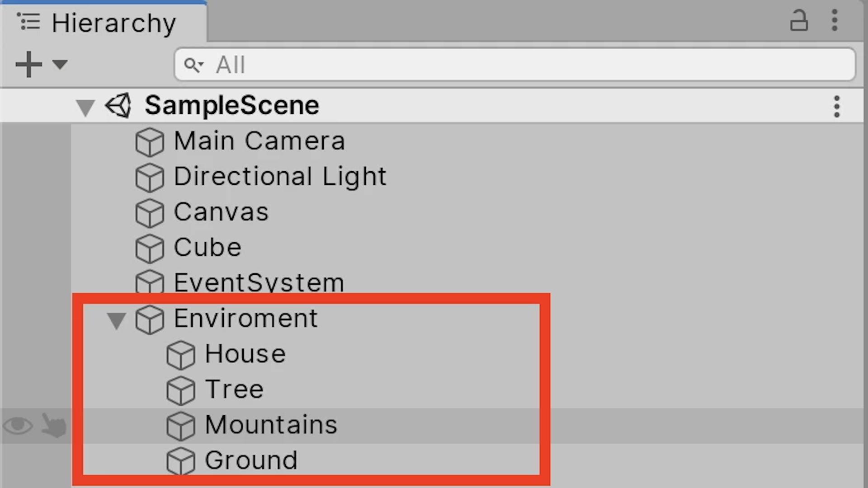Click the Ground object cube icon
Viewport: 868px width, 488px height.
(x=181, y=461)
